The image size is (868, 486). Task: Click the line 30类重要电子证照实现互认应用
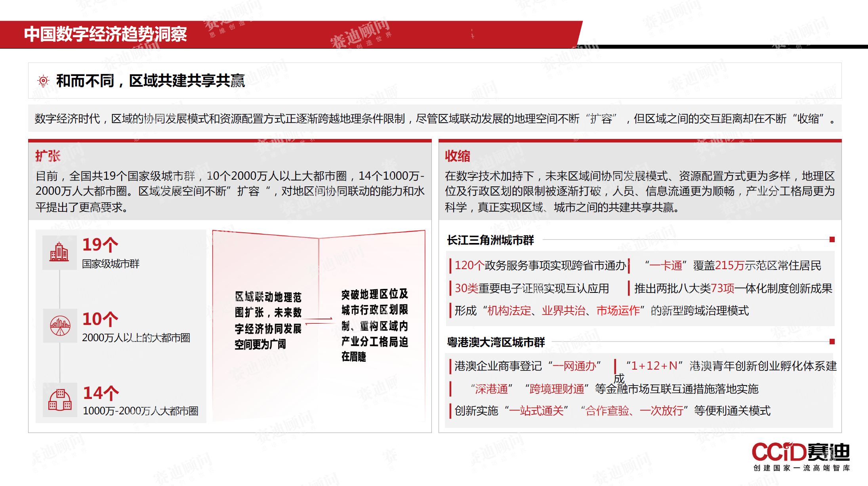(x=532, y=288)
